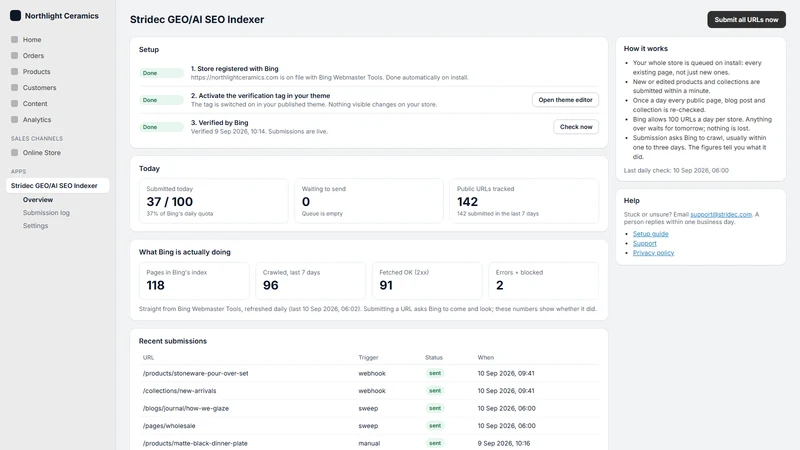This screenshot has width=800, height=450.
Task: Click the Pages in Bing's index 118 card
Action: 194,281
